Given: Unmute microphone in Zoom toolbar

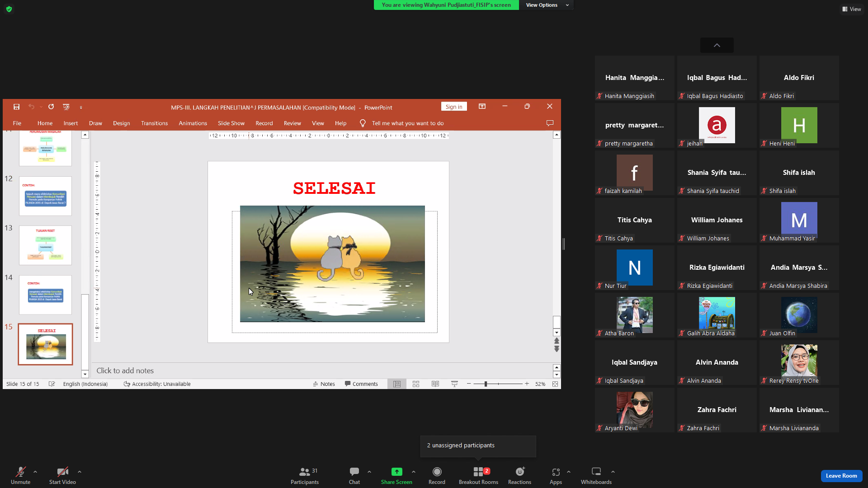Looking at the screenshot, I should coord(20,475).
